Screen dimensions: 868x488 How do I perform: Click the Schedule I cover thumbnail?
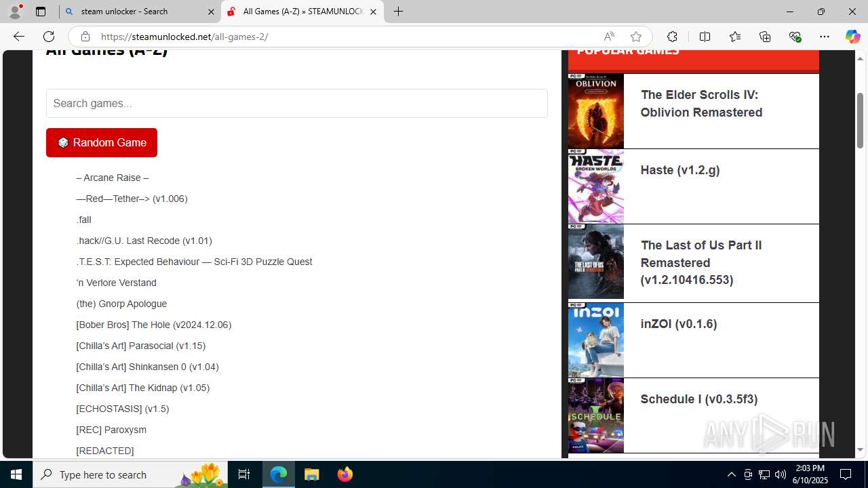[x=596, y=415]
